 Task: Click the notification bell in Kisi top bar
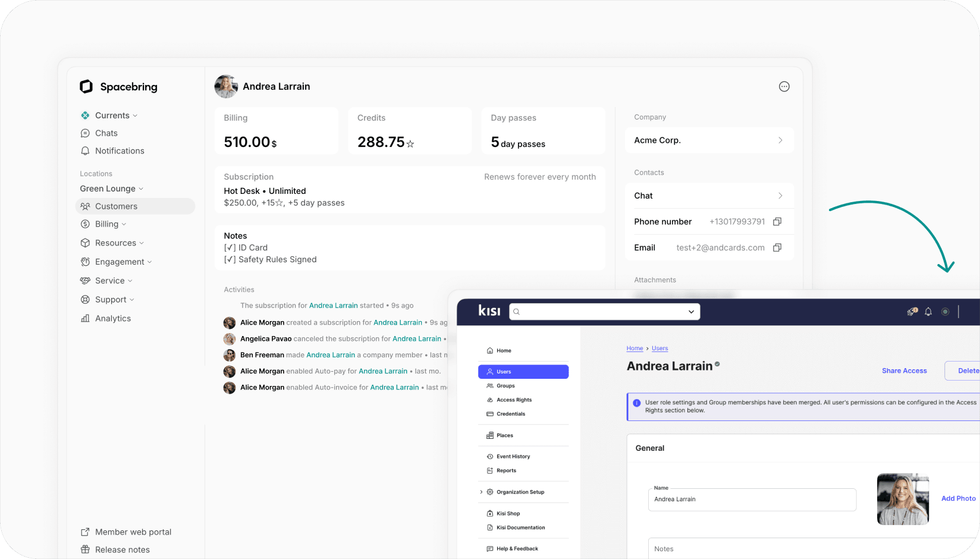coord(928,311)
